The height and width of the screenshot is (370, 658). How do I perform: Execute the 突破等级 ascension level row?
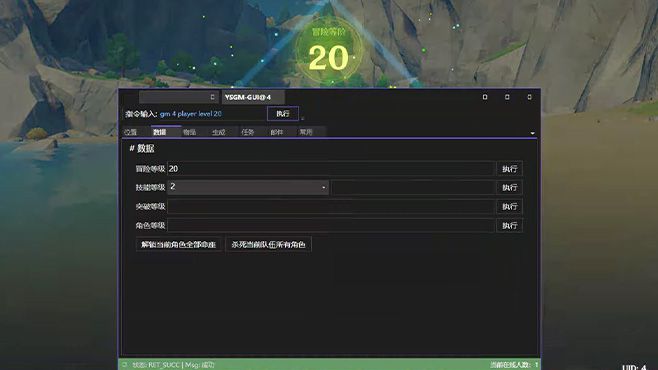(509, 206)
